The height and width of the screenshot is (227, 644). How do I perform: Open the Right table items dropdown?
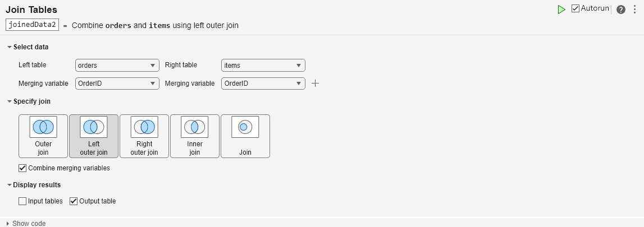tap(263, 66)
